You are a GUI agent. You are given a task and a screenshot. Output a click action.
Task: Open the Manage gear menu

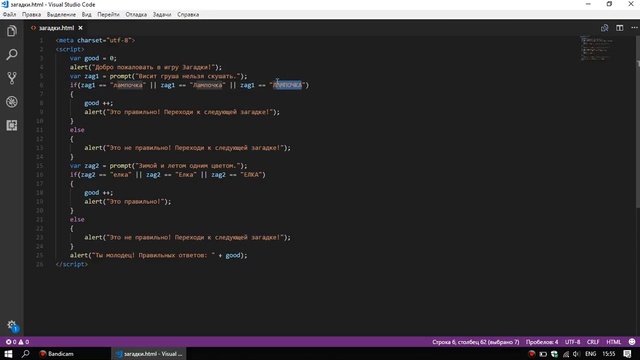(x=12, y=325)
